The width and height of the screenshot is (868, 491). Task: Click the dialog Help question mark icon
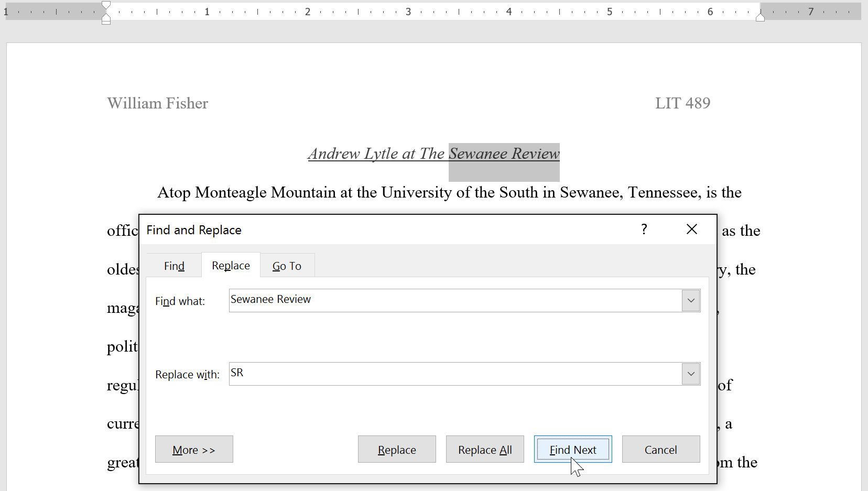[x=644, y=230]
